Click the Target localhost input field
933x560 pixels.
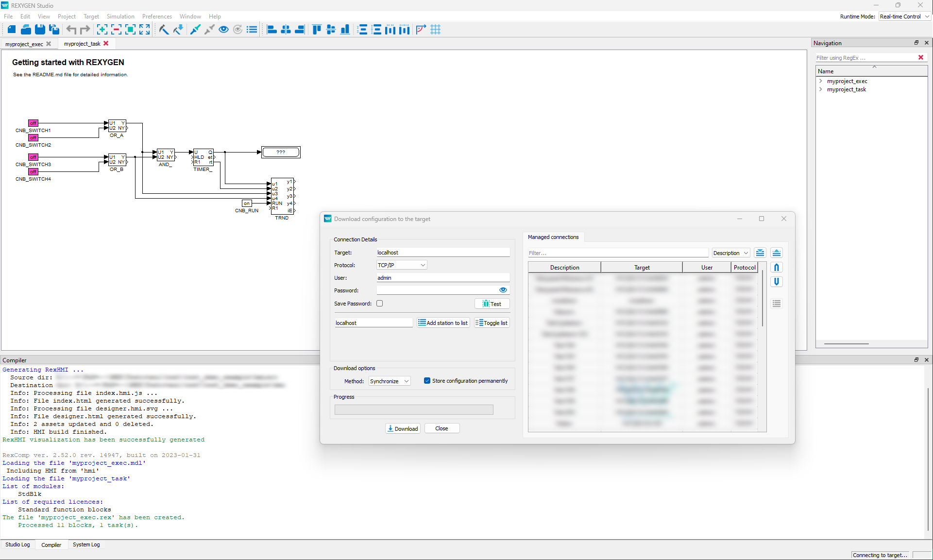coord(443,253)
